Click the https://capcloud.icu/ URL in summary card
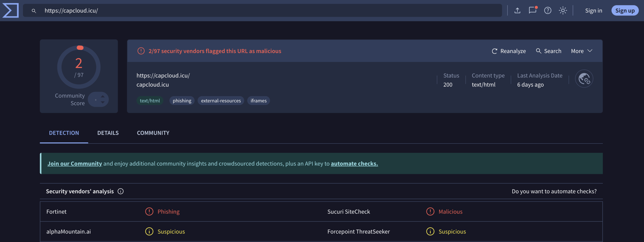The height and width of the screenshot is (242, 644). (x=163, y=75)
